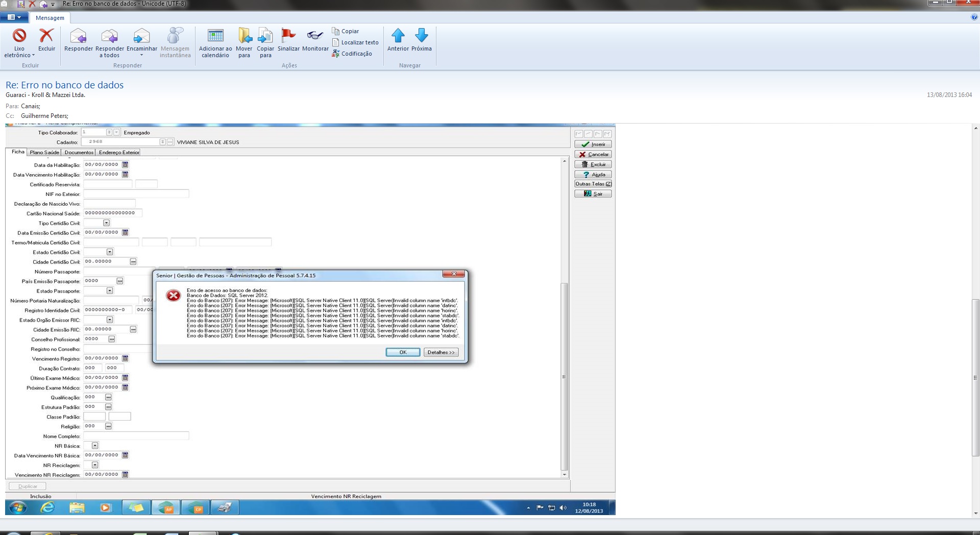This screenshot has height=535, width=980.
Task: Click the message pane vertical scrollbar
Action: point(975,378)
